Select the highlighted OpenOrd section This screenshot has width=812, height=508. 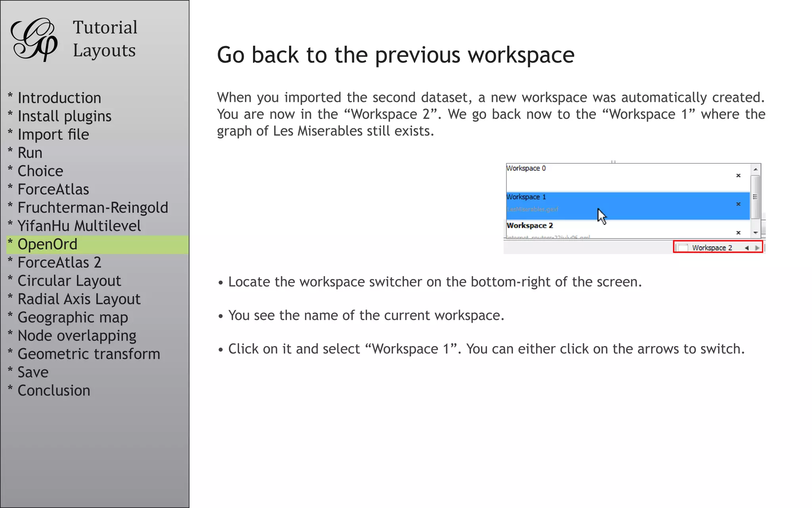point(98,244)
